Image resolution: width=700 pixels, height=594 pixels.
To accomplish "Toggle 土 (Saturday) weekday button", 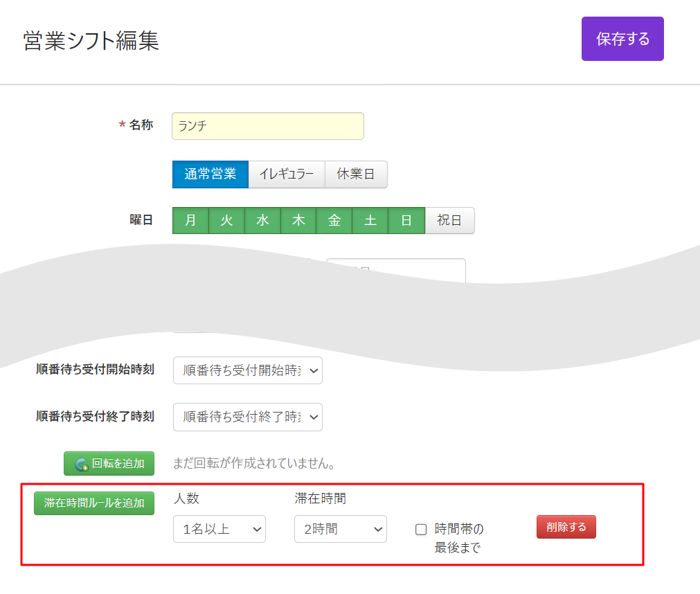I will click(370, 221).
